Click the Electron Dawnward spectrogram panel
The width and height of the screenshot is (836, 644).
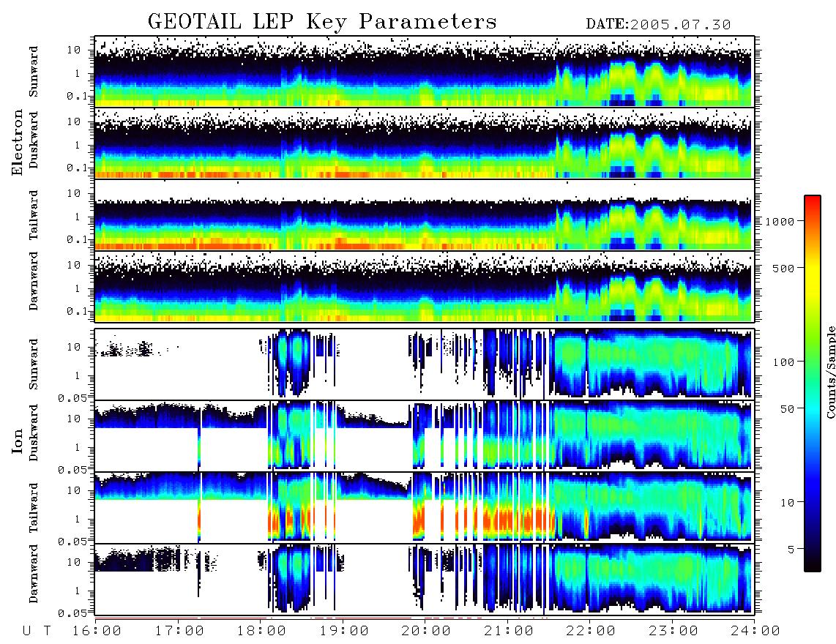425,286
